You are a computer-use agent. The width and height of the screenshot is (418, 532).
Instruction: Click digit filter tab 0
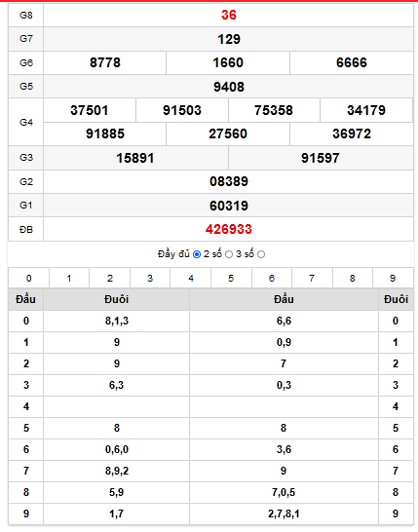tap(29, 279)
